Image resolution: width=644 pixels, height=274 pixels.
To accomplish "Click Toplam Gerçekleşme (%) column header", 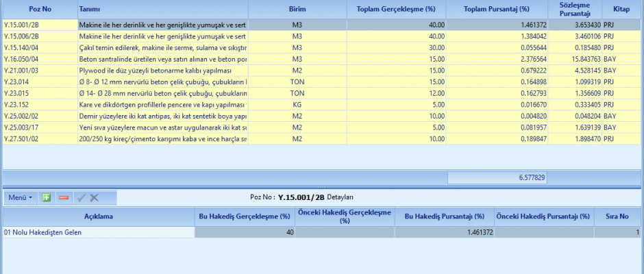I will point(396,10).
